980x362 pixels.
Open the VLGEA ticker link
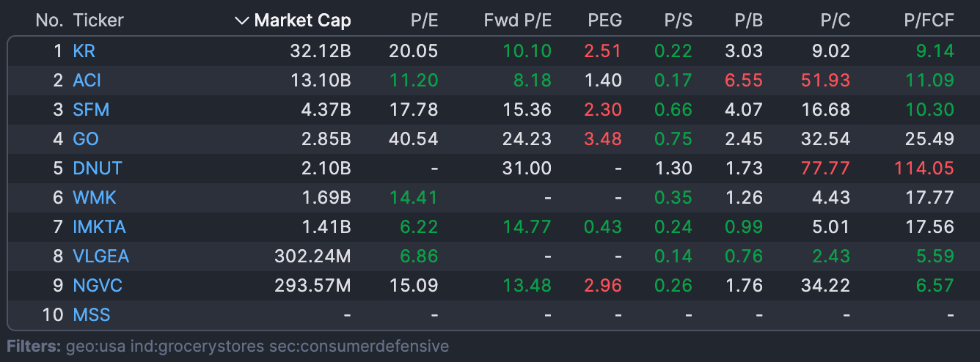101,256
